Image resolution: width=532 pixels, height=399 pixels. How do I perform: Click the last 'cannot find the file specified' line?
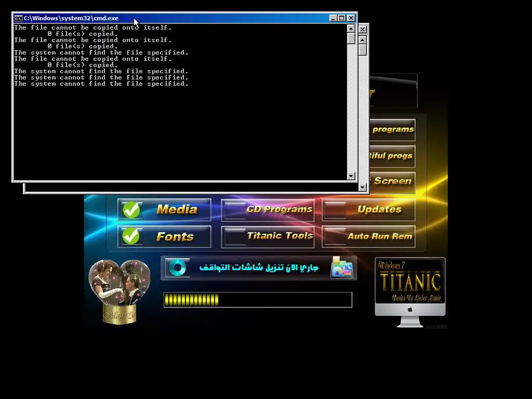pyautogui.click(x=101, y=84)
